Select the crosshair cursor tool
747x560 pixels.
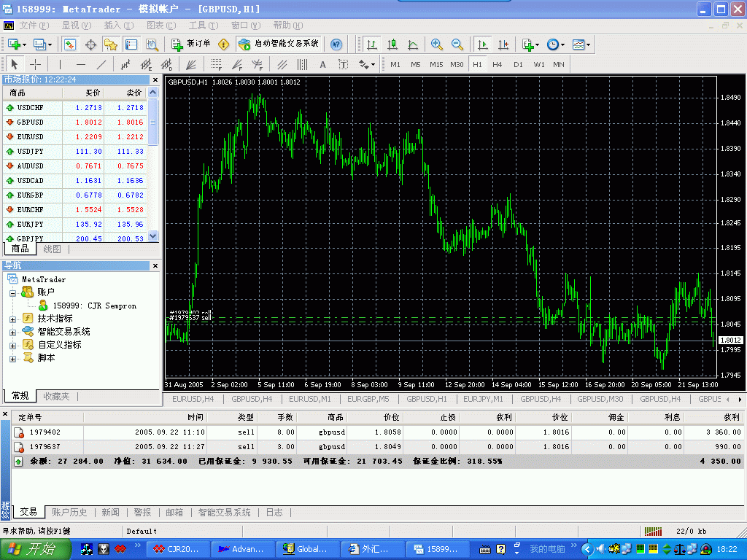35,64
